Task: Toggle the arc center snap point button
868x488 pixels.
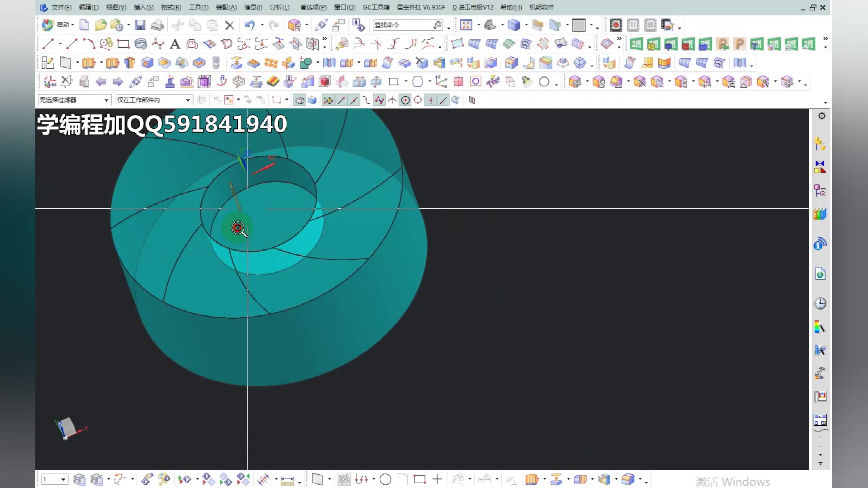Action: click(x=406, y=100)
